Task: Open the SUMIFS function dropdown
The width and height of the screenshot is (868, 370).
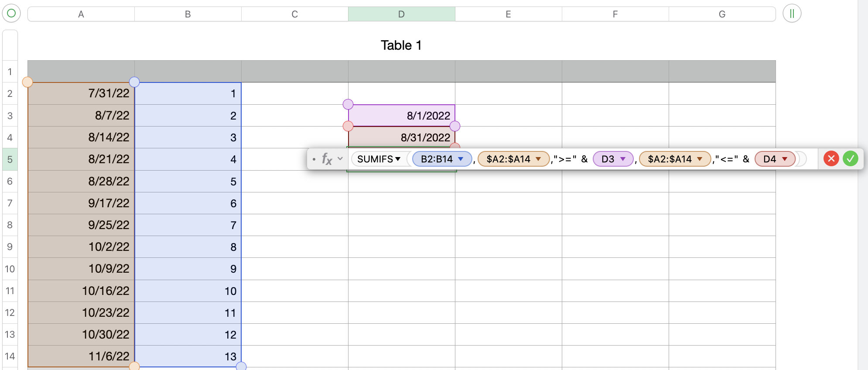Action: point(398,159)
